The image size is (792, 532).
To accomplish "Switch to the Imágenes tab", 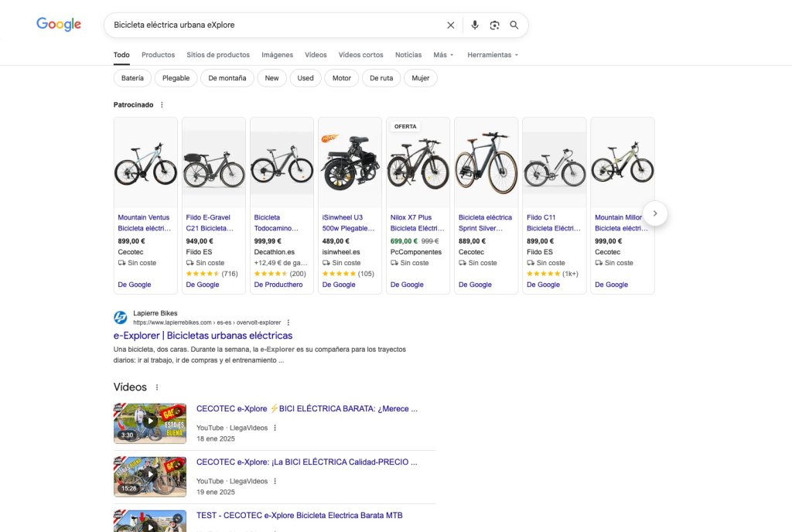I will point(277,55).
